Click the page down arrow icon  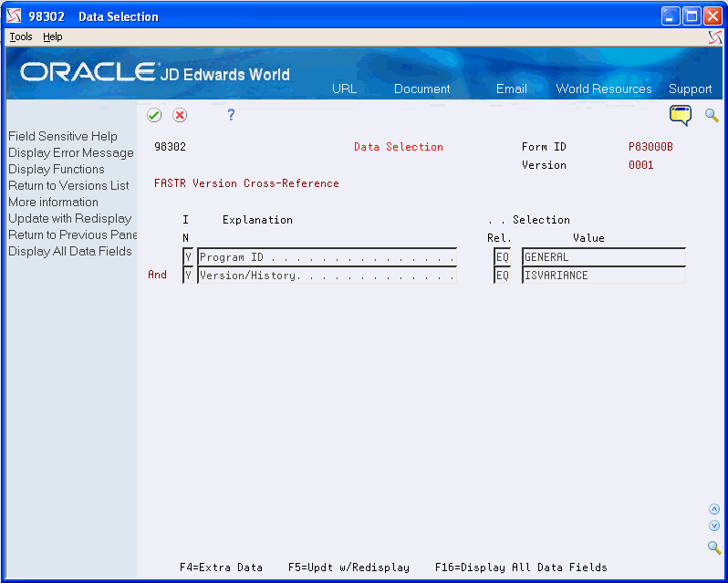[x=714, y=526]
